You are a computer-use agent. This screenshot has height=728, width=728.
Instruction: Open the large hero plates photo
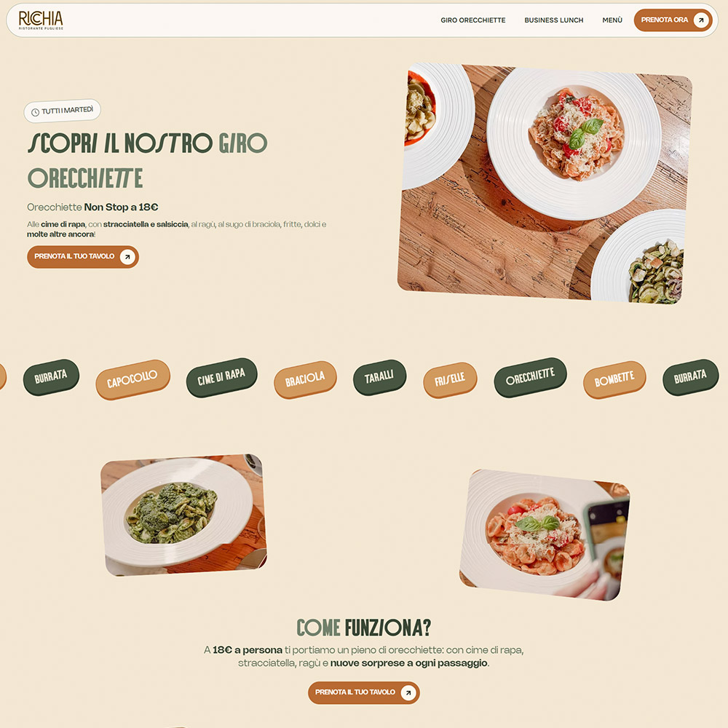click(x=545, y=183)
